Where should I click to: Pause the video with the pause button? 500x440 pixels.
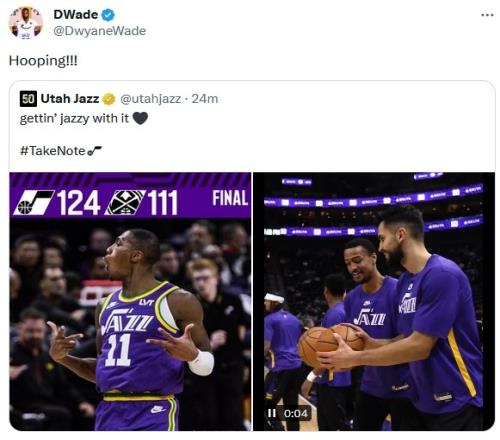pyautogui.click(x=272, y=413)
